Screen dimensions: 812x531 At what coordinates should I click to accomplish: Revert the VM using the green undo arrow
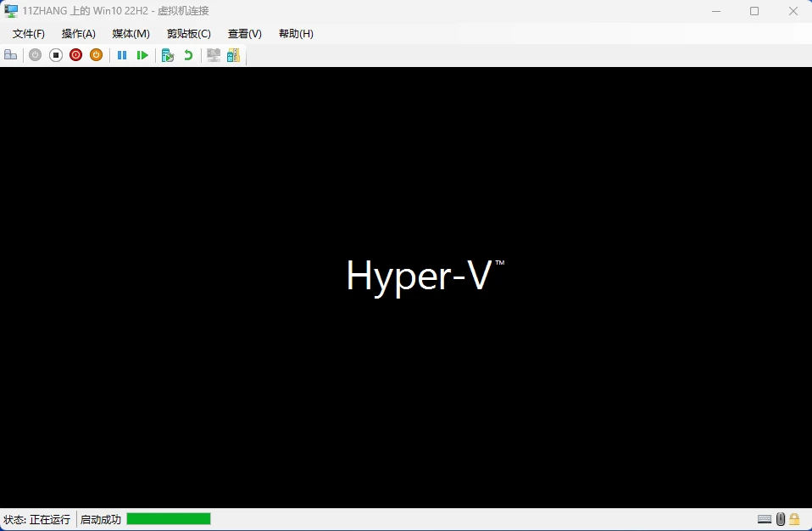pos(188,55)
